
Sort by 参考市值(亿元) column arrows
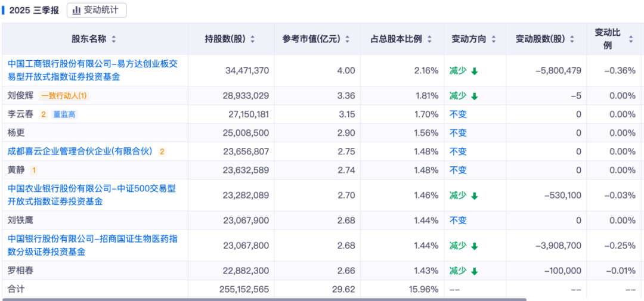[347, 39]
